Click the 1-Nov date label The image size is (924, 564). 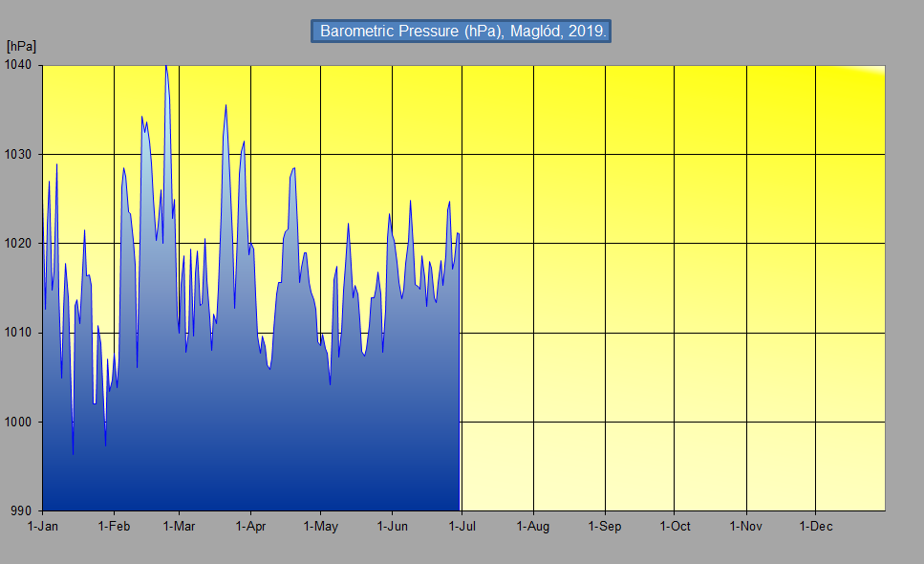pyautogui.click(x=745, y=526)
